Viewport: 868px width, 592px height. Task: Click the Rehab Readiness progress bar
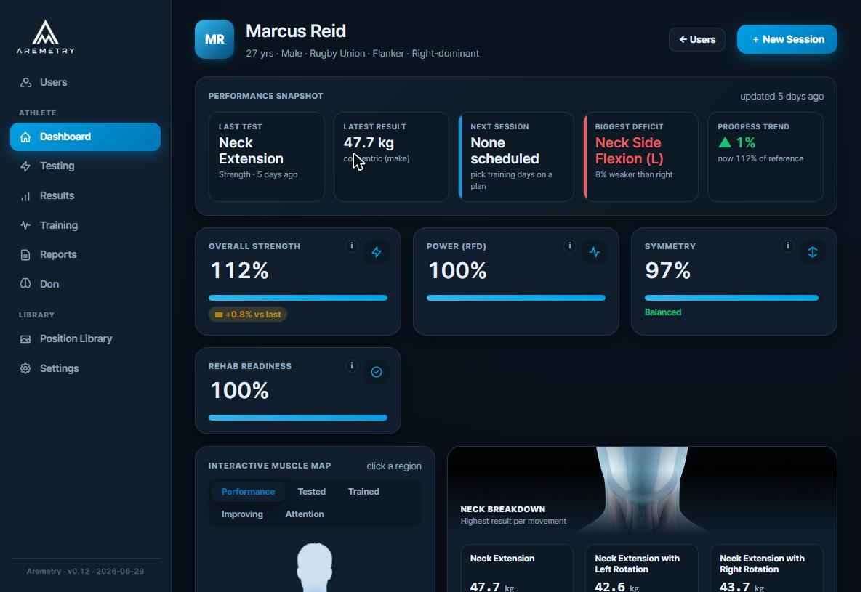(x=298, y=418)
